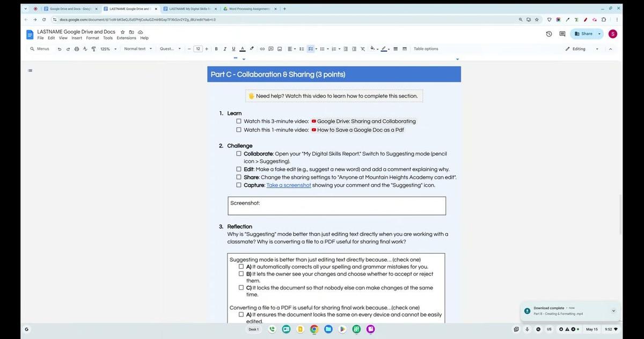
Task: Open the text color picker
Action: click(243, 49)
